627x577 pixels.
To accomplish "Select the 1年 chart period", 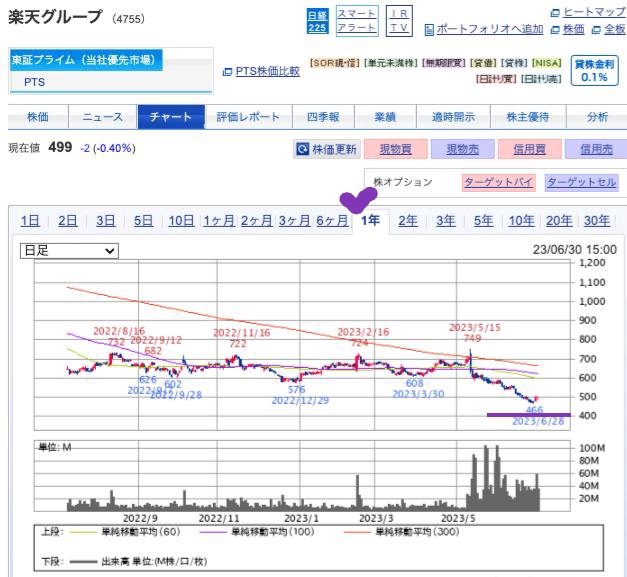I will click(370, 220).
